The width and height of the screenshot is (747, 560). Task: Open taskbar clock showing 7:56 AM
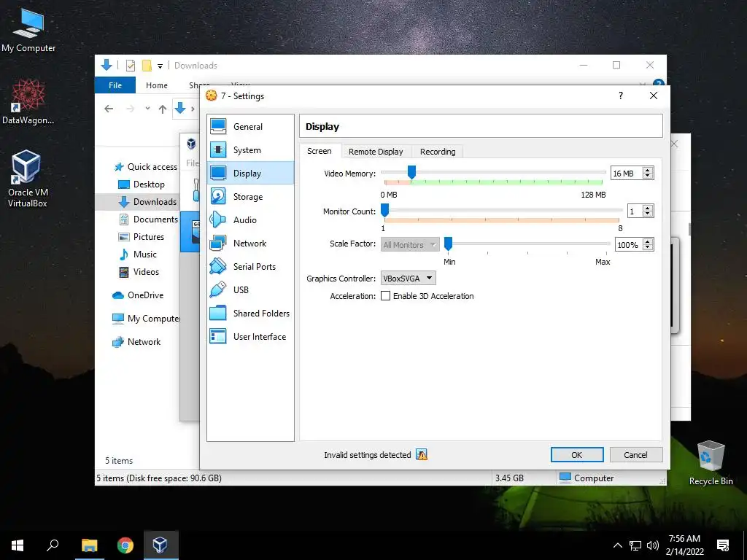684,545
